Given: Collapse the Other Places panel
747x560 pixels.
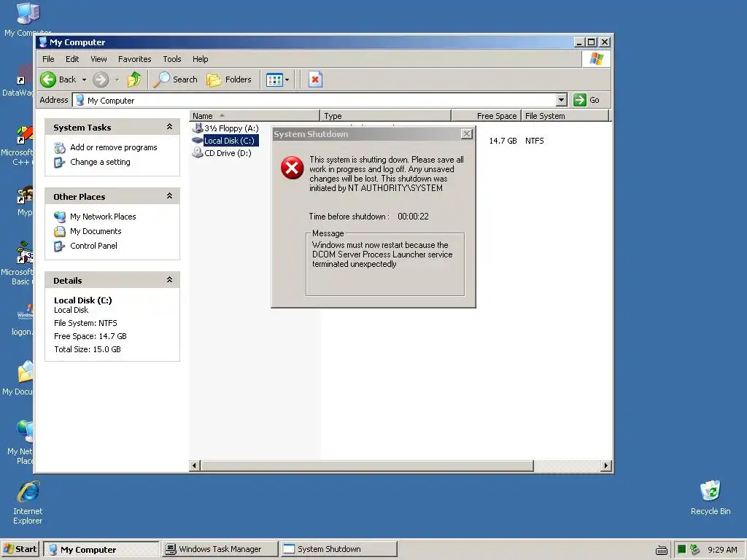Looking at the screenshot, I should [x=169, y=196].
